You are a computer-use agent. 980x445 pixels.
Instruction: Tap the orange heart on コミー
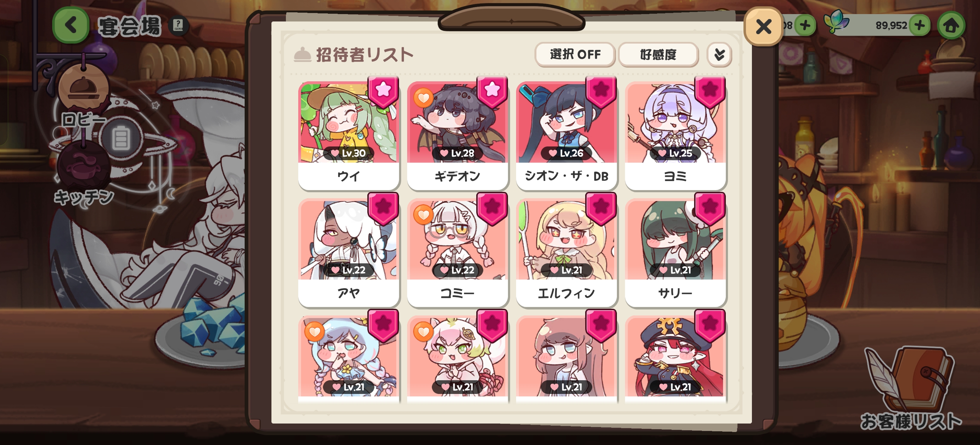[x=423, y=215]
